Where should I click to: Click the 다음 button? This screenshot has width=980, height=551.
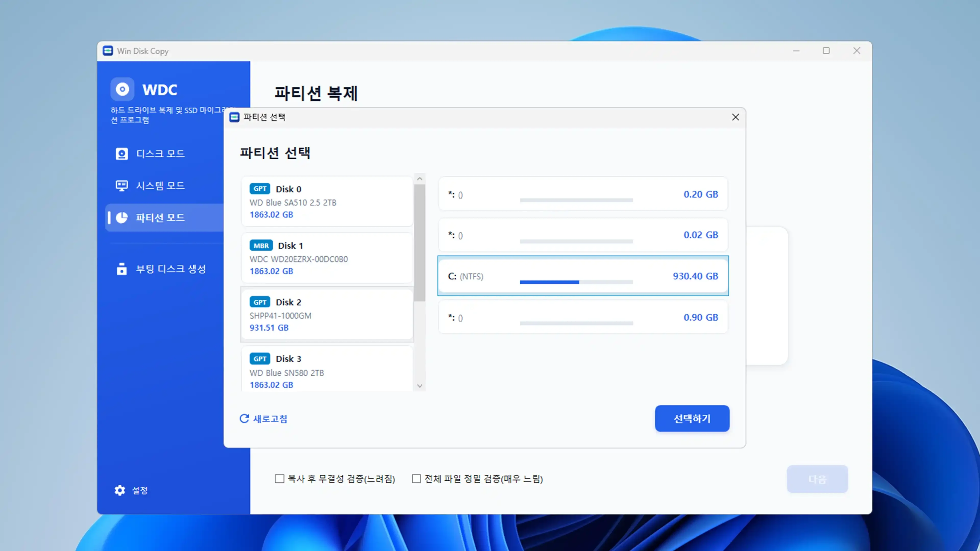(x=817, y=479)
